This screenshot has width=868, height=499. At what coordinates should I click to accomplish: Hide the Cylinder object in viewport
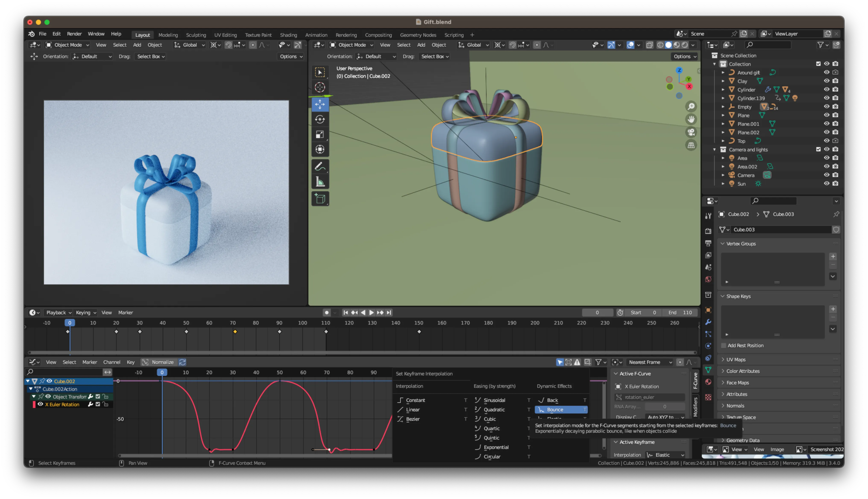[x=826, y=89]
